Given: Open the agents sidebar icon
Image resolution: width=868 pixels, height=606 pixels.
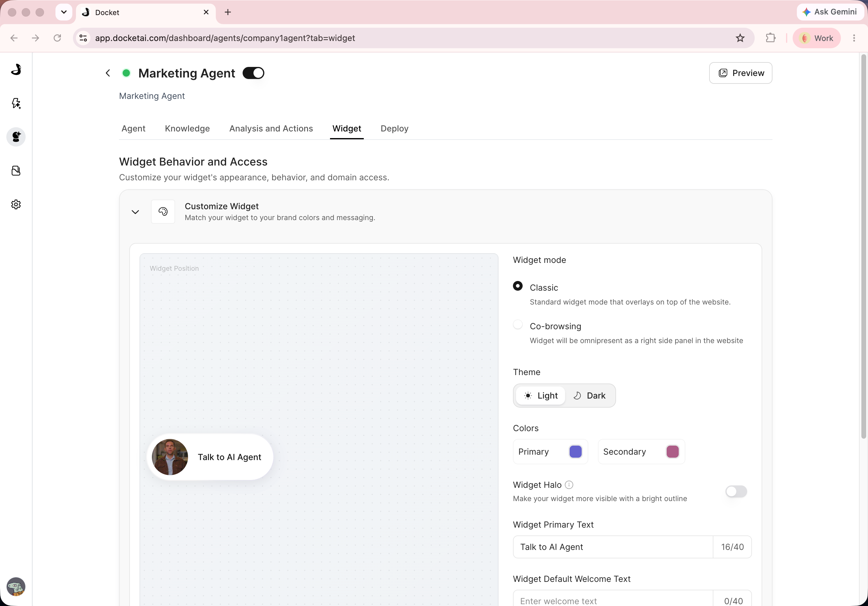Looking at the screenshot, I should (x=16, y=137).
